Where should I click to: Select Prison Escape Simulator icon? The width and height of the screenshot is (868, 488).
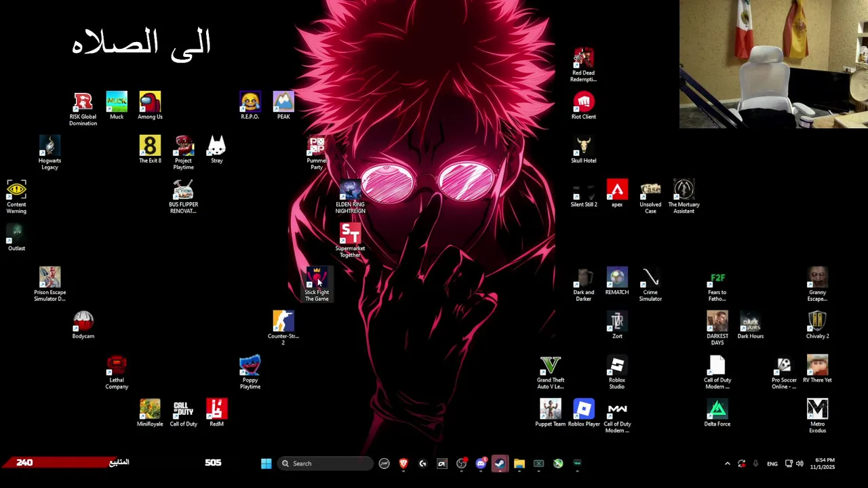click(x=50, y=284)
